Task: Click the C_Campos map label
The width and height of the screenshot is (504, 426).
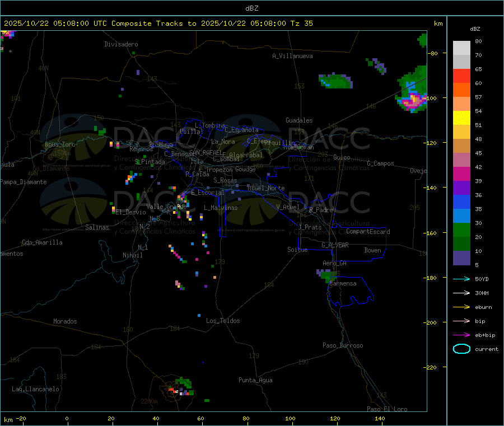Action: pyautogui.click(x=381, y=163)
